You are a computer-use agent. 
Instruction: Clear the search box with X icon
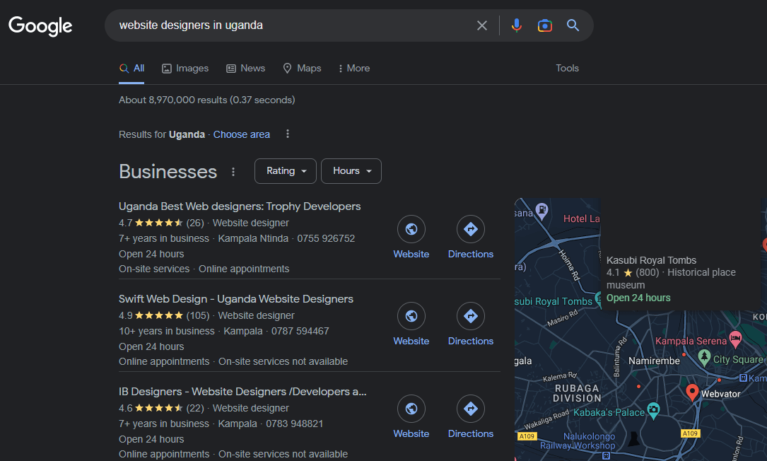tap(482, 25)
